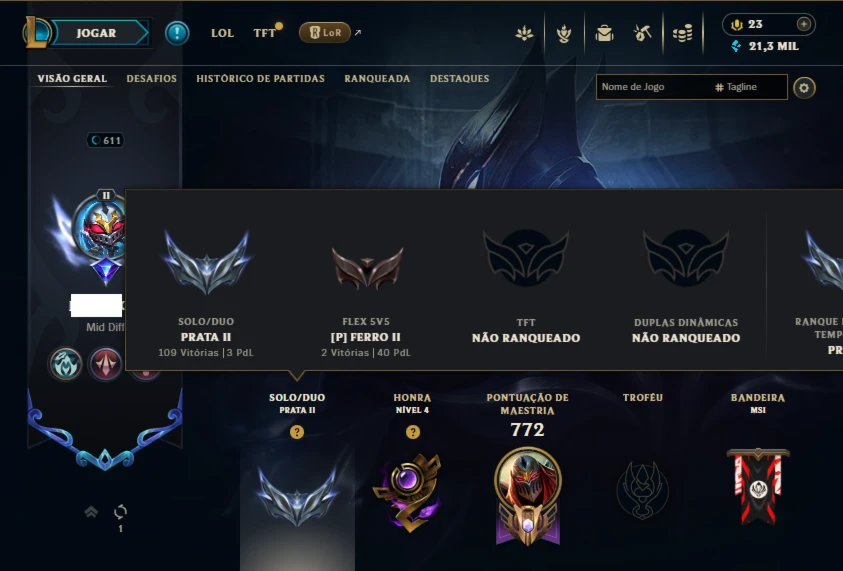Open the Store coins icon
843x571 pixels.
pos(683,34)
